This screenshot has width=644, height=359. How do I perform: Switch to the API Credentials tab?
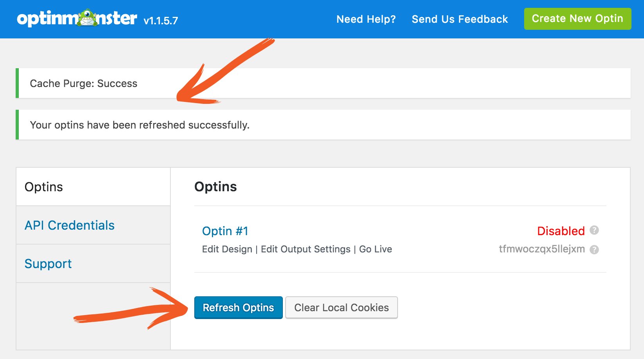tap(93, 225)
